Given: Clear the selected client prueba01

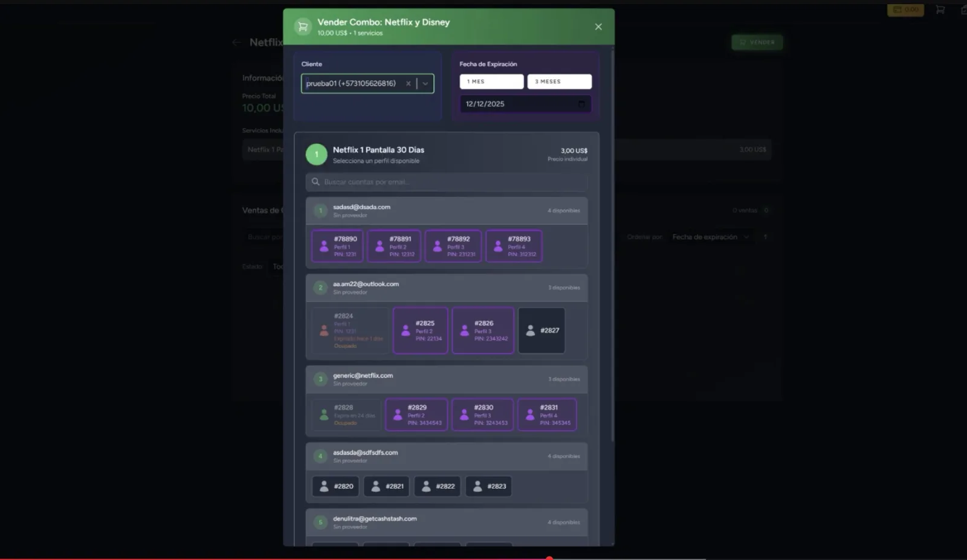Looking at the screenshot, I should pyautogui.click(x=408, y=83).
